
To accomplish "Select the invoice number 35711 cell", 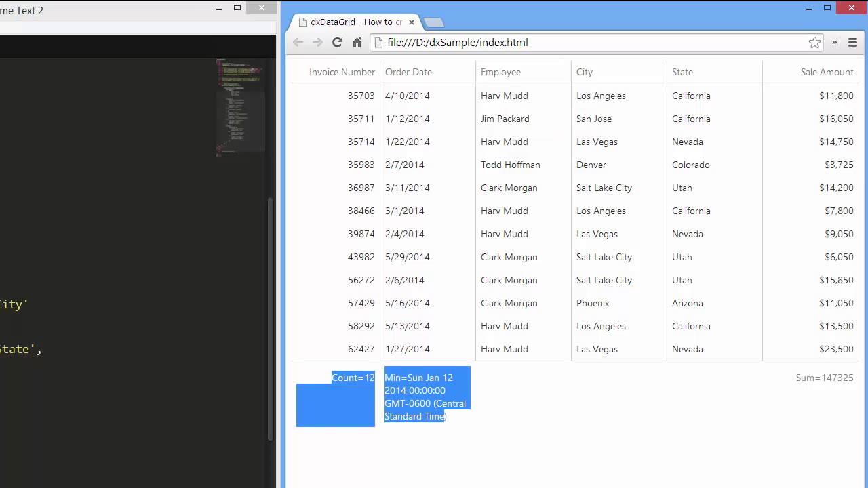I will (361, 119).
